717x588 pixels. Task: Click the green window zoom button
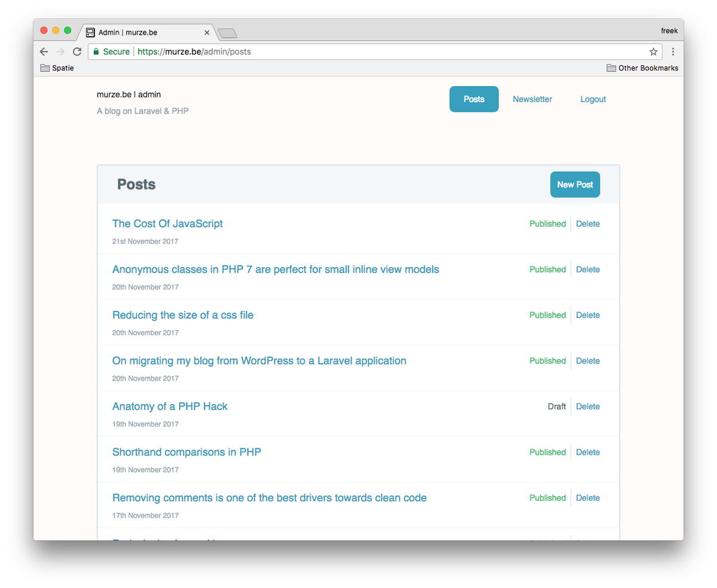(x=68, y=30)
